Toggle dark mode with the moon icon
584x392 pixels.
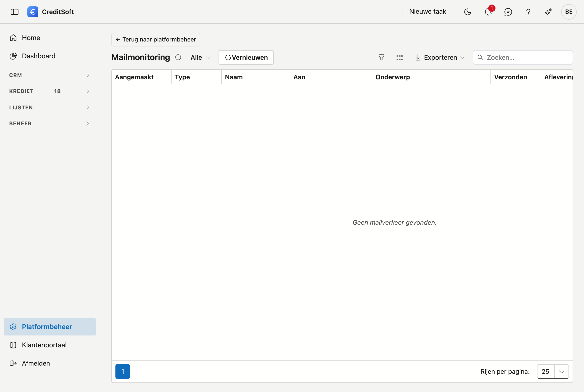[467, 12]
